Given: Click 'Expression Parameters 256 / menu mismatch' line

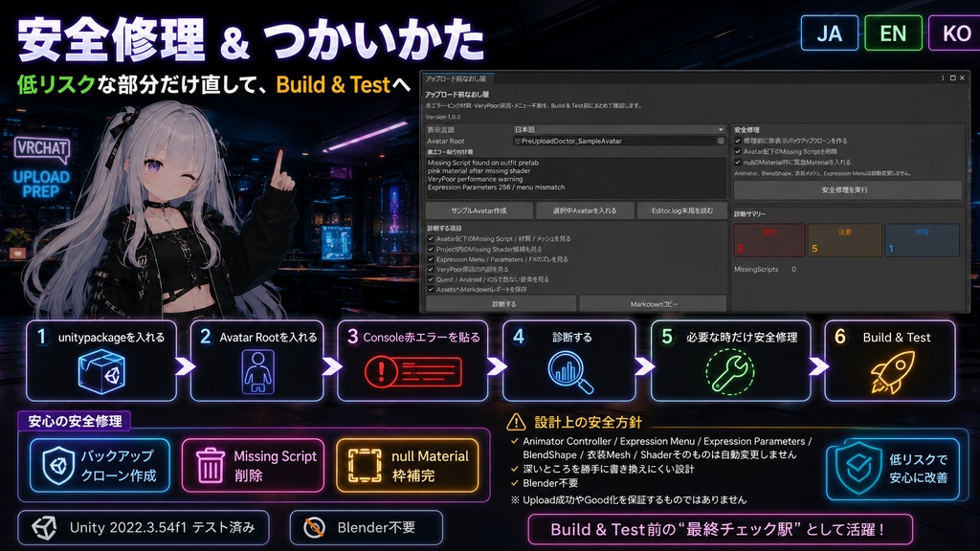Looking at the screenshot, I should point(497,187).
